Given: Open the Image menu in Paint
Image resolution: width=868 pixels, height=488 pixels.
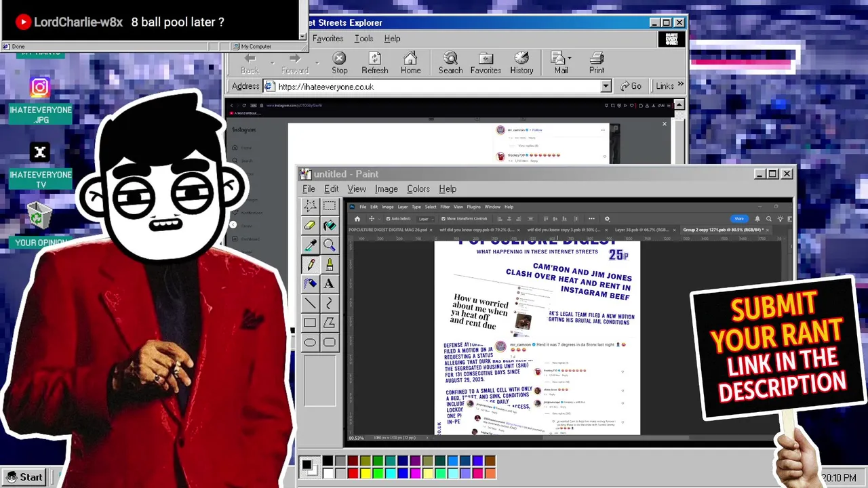Looking at the screenshot, I should click(387, 188).
